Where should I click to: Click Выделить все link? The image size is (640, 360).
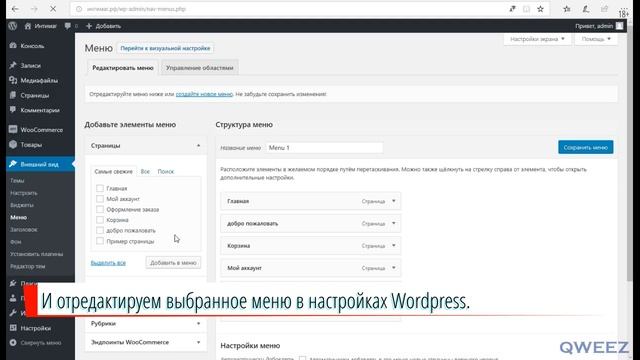coord(108,263)
